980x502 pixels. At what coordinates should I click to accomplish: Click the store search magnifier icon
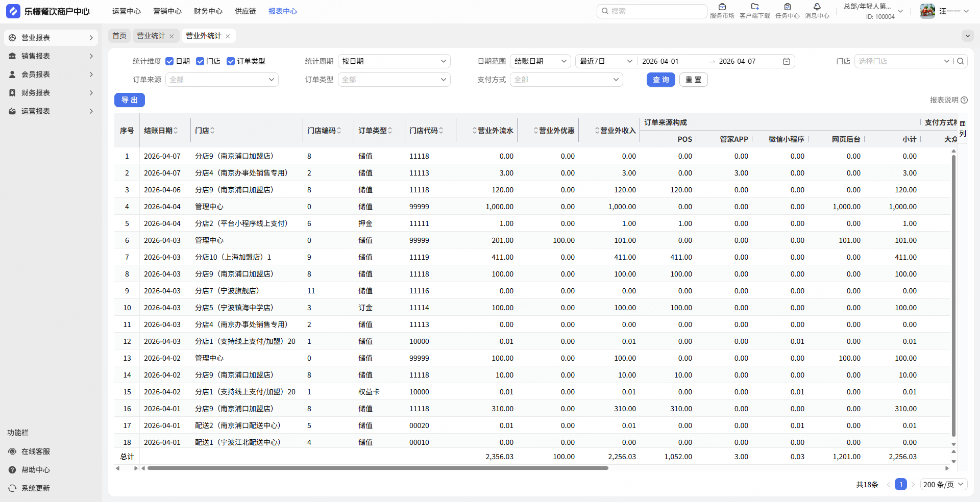coord(960,61)
